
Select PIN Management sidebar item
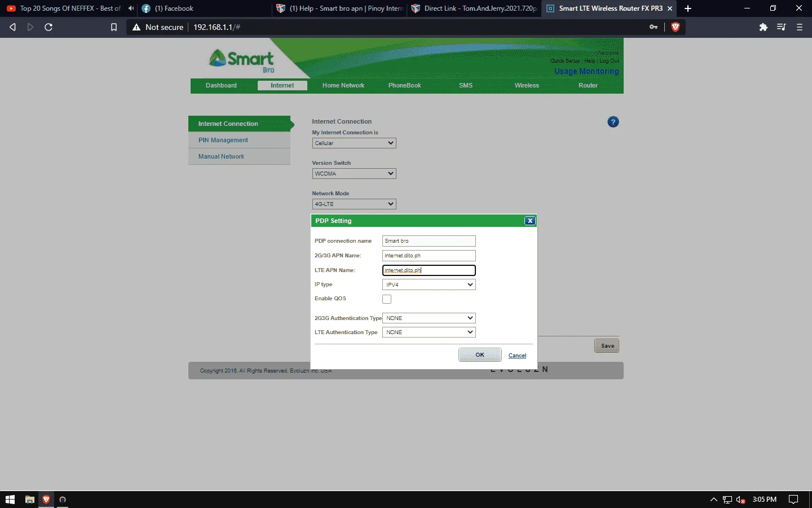tap(240, 140)
